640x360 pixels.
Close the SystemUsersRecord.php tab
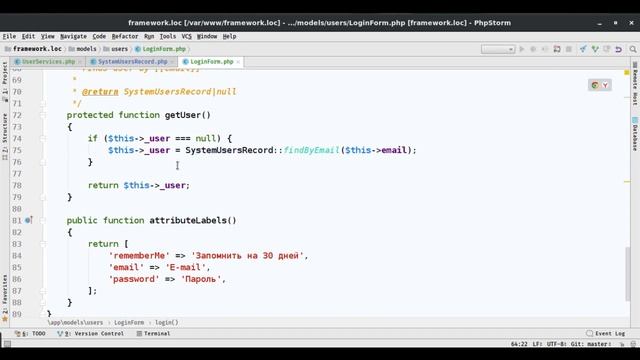(x=172, y=62)
